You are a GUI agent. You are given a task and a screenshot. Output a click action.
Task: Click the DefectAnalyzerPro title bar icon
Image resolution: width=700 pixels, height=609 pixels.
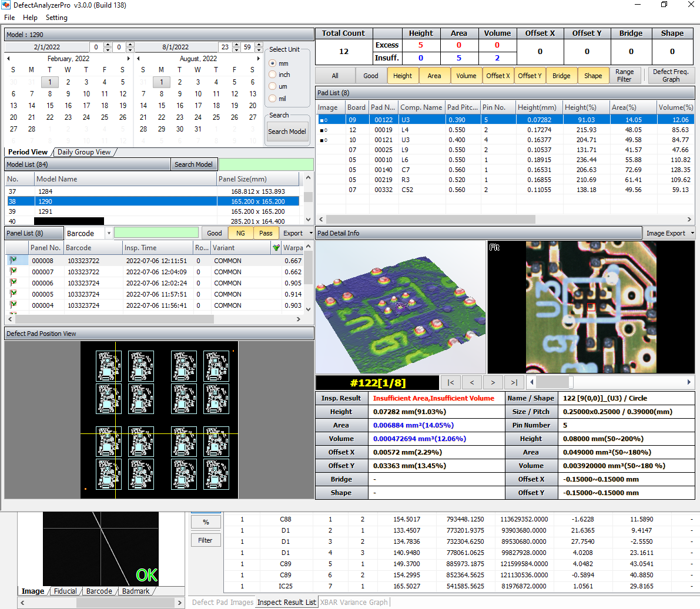coord(6,5)
